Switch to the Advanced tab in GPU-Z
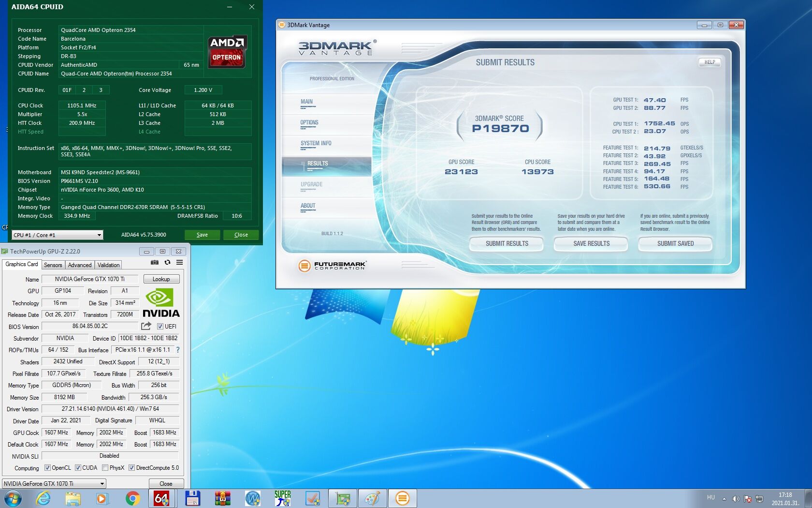This screenshot has height=508, width=812. click(x=80, y=265)
